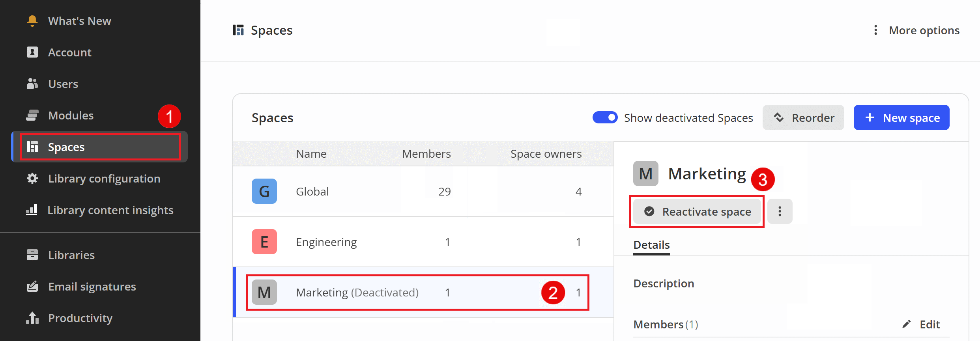This screenshot has height=341, width=980.
Task: Click the Reactivate space checkmark icon
Action: [x=649, y=211]
